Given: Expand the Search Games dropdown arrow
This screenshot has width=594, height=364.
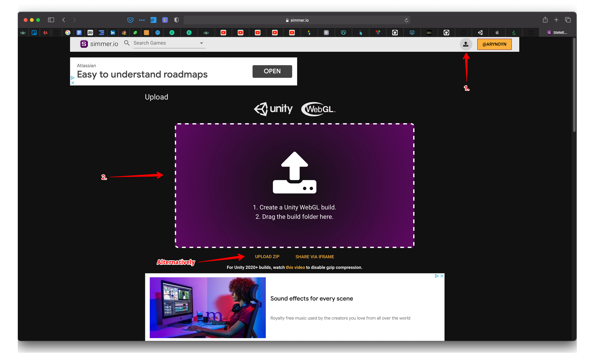Looking at the screenshot, I should pyautogui.click(x=202, y=43).
